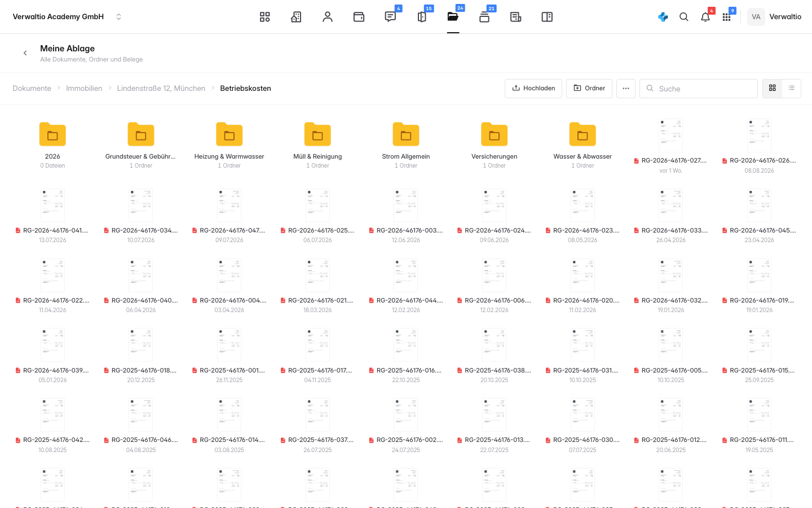Screen dimensions: 812x508
Task: Open notifications bell icon
Action: click(x=705, y=17)
